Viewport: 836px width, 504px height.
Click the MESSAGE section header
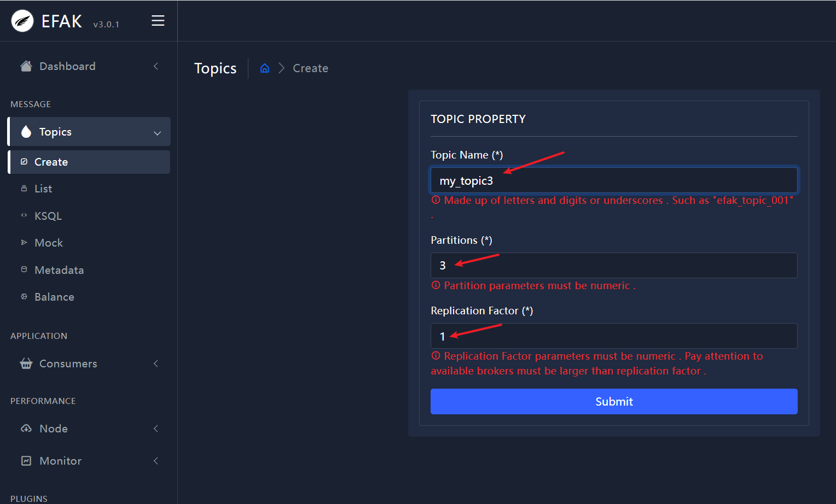point(31,104)
